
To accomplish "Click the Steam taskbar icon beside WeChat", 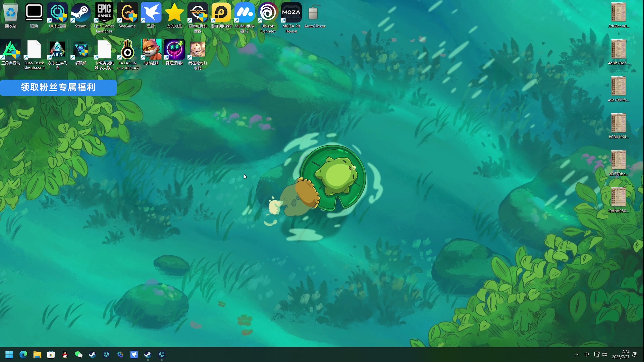I will click(x=92, y=355).
